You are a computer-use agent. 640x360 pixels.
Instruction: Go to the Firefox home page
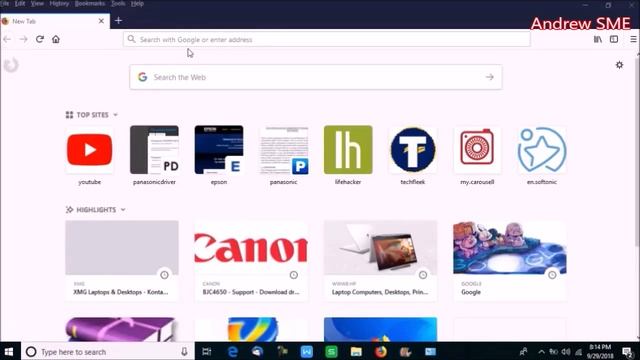(x=56, y=39)
